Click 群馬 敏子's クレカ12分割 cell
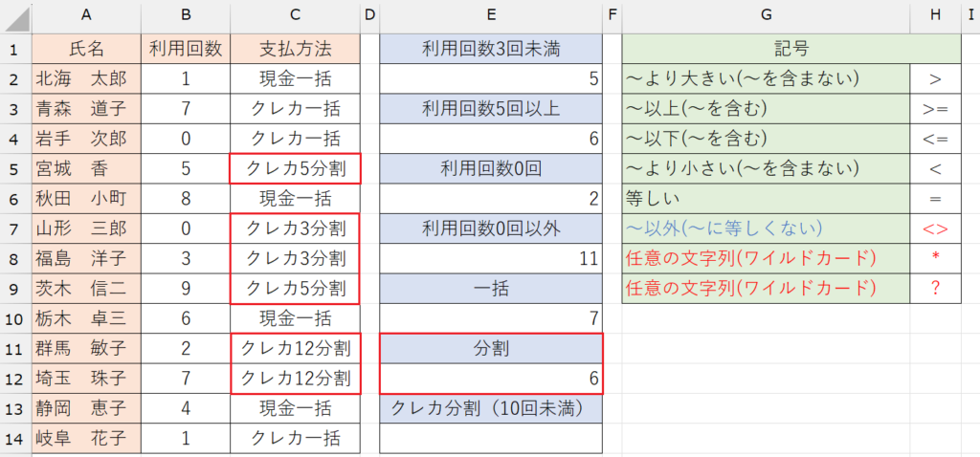 pos(295,348)
